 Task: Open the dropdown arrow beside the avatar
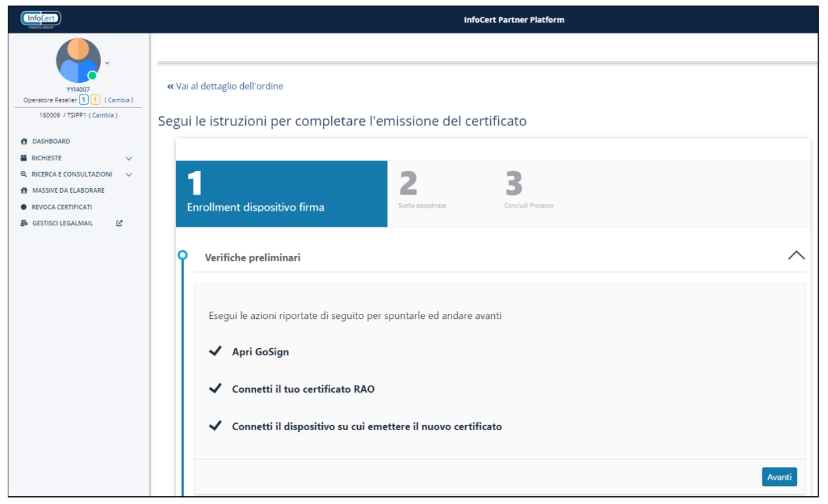click(x=107, y=63)
